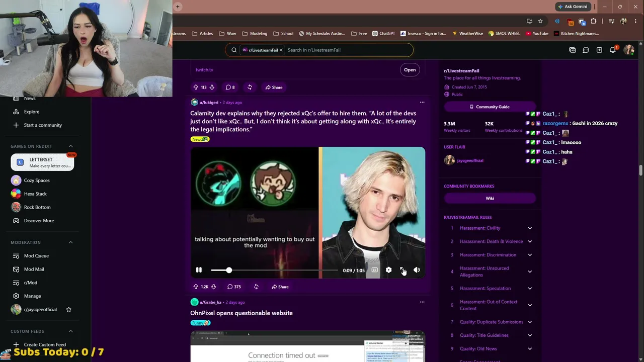Open Reddit notifications bell

point(613,50)
